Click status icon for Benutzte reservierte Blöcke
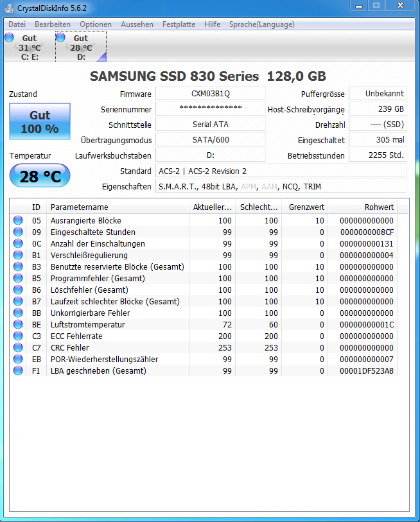This screenshot has width=420, height=522. (x=18, y=266)
